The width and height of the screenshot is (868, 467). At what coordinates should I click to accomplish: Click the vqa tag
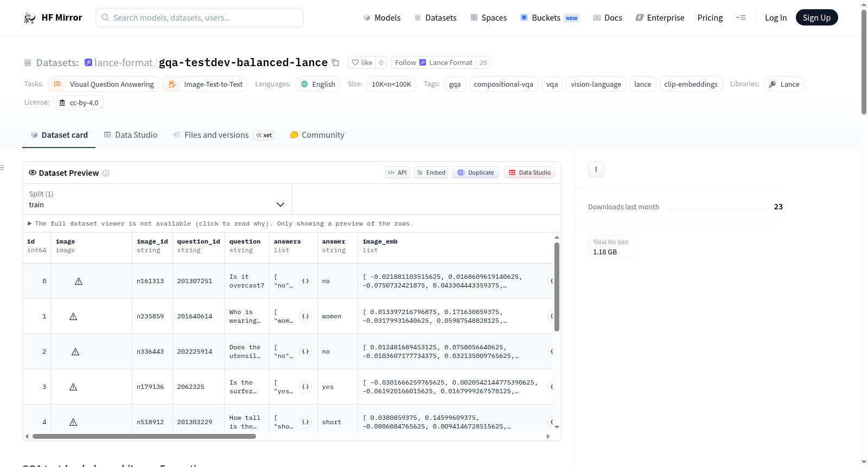pos(552,84)
